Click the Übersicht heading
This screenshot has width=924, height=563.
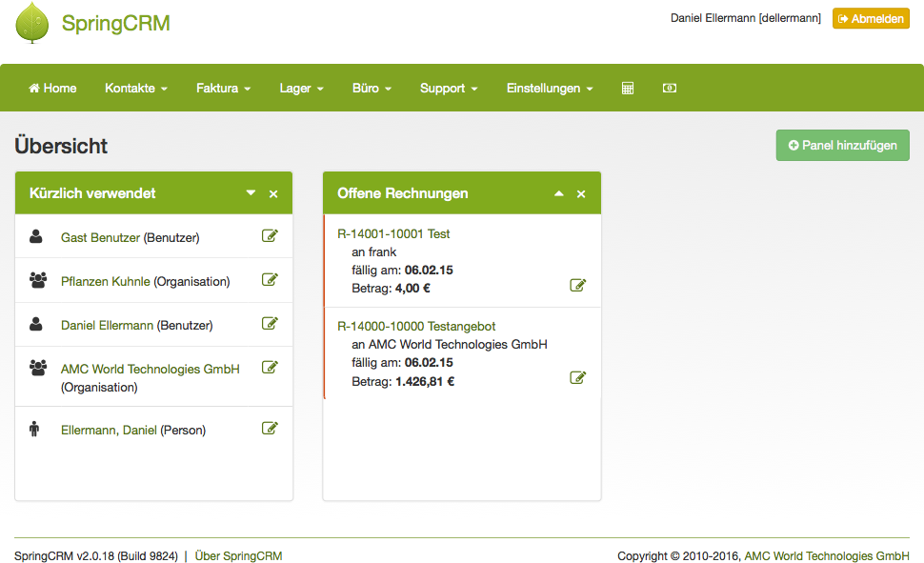point(61,146)
